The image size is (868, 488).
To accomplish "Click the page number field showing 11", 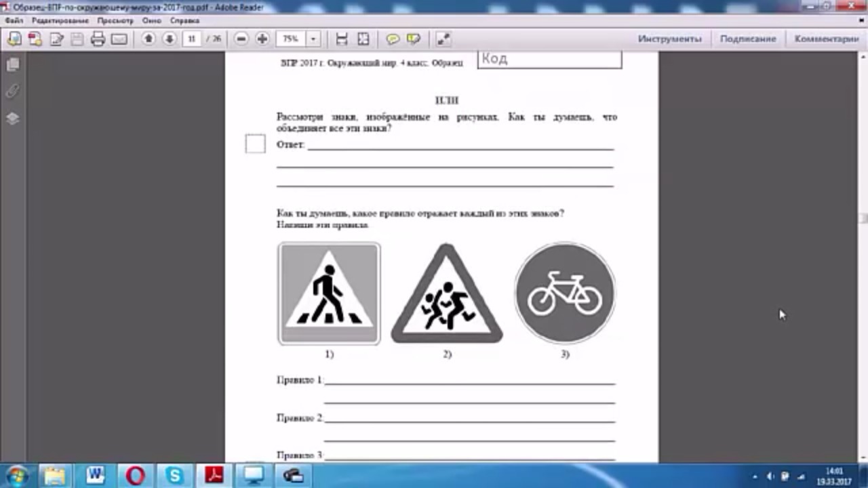I will point(192,39).
